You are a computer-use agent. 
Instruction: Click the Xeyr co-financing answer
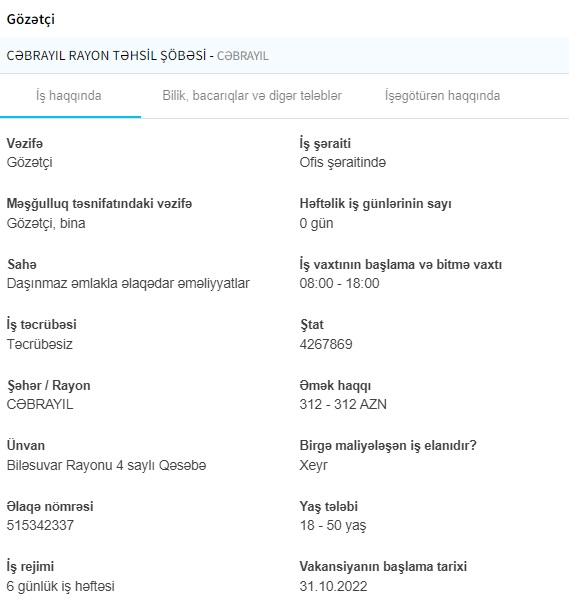click(x=313, y=465)
